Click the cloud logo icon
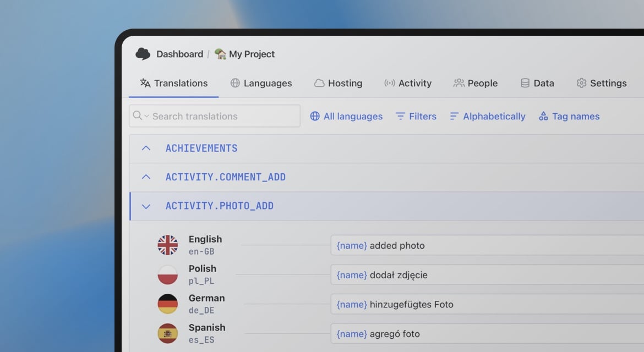Viewport: 644px width, 352px height. coord(143,54)
